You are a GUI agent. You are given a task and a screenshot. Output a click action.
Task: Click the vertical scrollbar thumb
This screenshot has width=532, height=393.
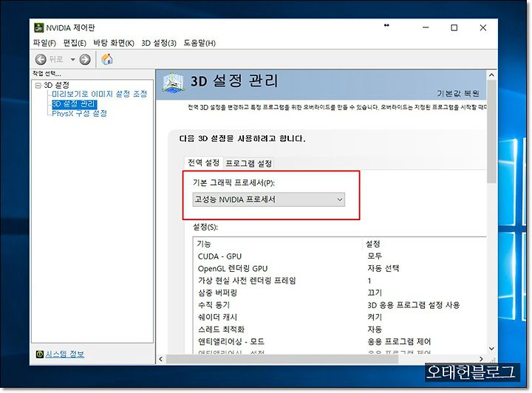pos(491,131)
